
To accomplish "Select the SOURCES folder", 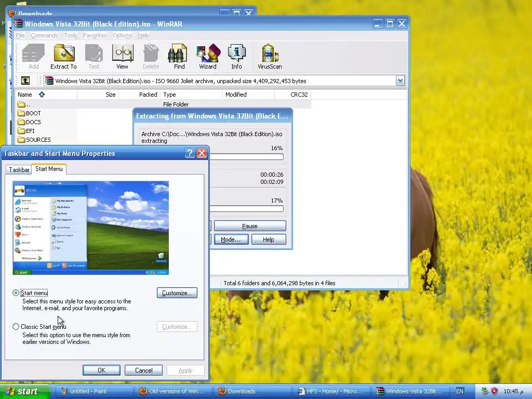I will pyautogui.click(x=34, y=139).
